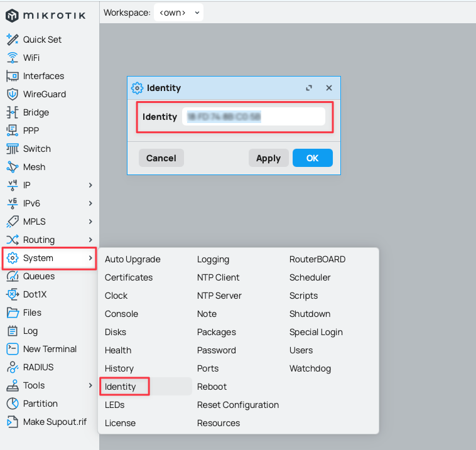The width and height of the screenshot is (476, 450).
Task: Click the IP v4 icon
Action: coord(13,185)
